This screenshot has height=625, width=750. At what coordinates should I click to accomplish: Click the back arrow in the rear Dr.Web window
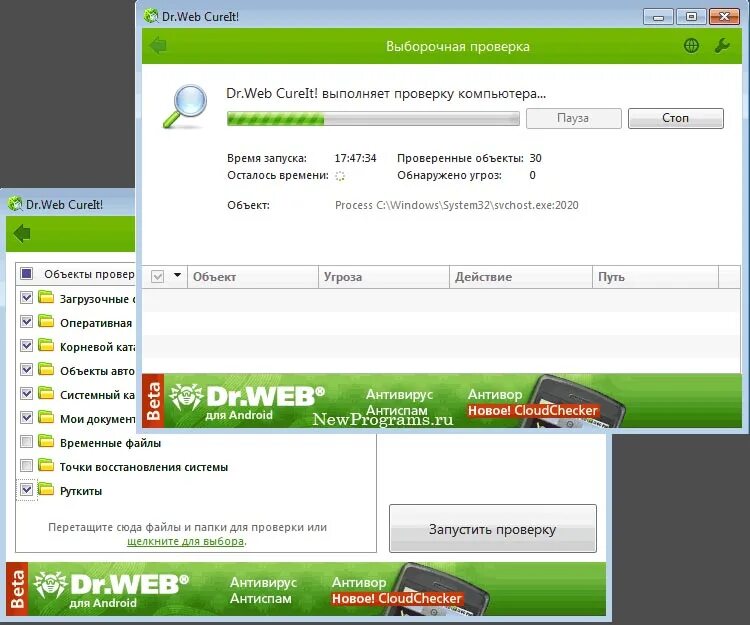coord(22,234)
